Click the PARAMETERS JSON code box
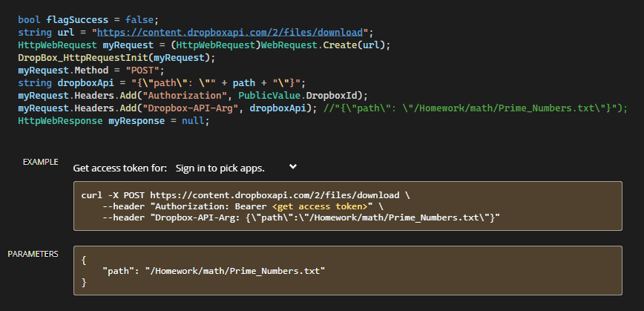The image size is (644, 311). [x=347, y=270]
